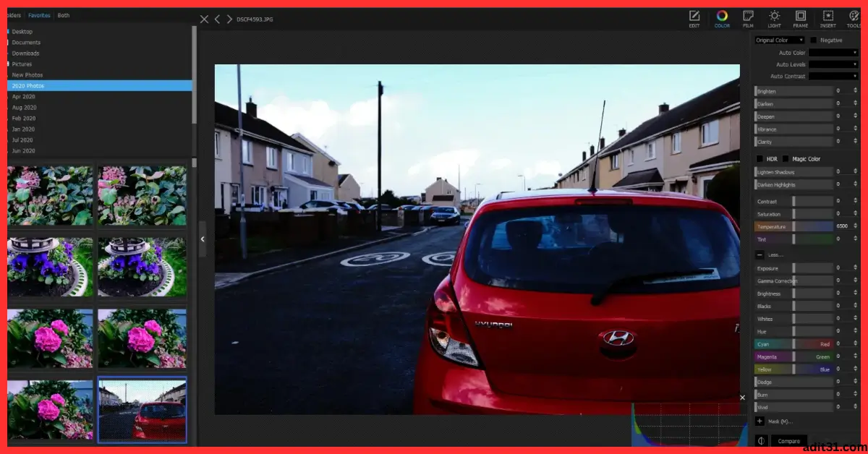Collapse the browser panel with left arrow
This screenshot has width=868, height=454.
pos(203,239)
